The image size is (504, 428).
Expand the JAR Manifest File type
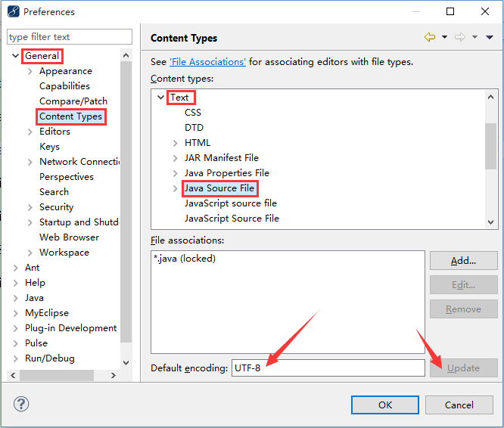pyautogui.click(x=175, y=158)
